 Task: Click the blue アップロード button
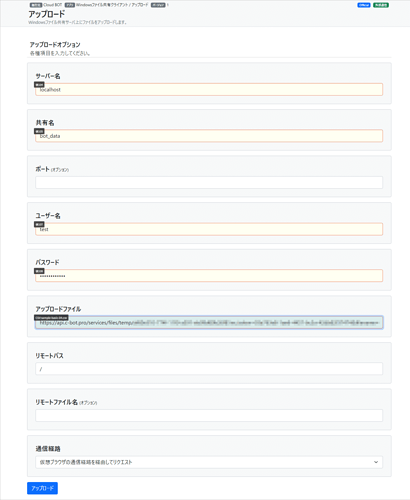pos(42,488)
